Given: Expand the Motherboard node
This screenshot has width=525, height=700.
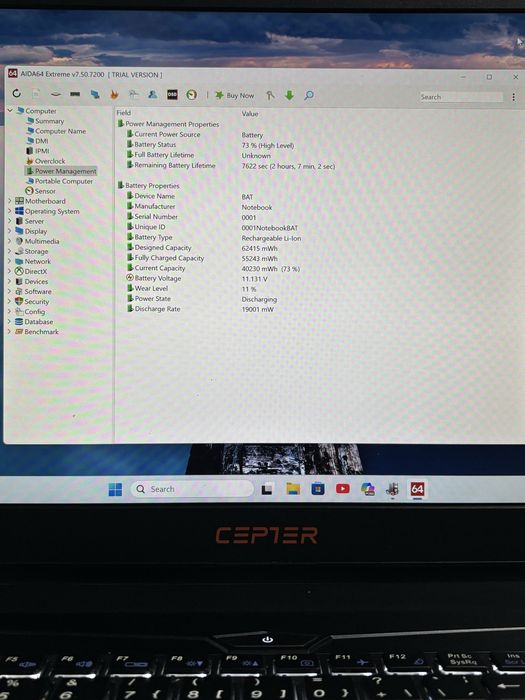Looking at the screenshot, I should (9, 201).
